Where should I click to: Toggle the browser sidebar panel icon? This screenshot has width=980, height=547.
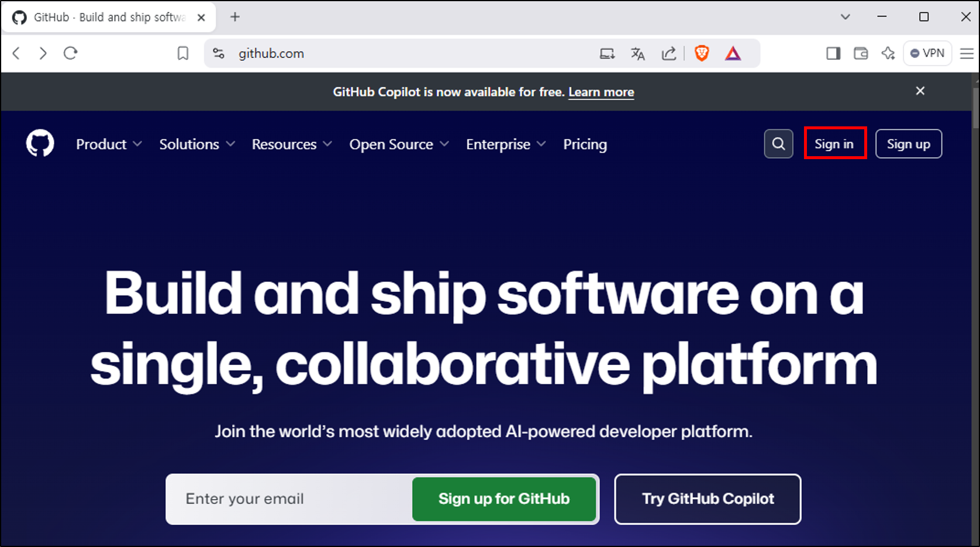click(x=833, y=54)
